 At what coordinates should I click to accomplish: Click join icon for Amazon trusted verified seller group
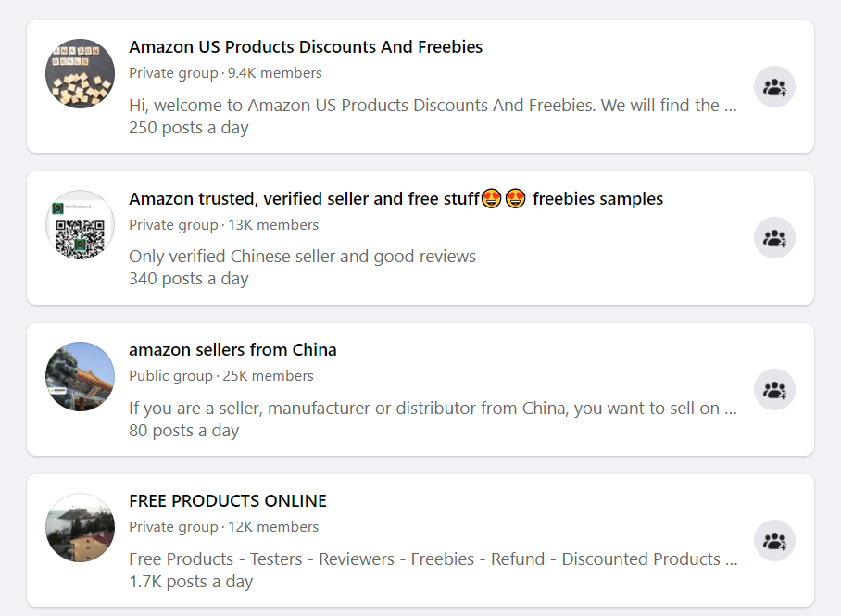tap(774, 238)
